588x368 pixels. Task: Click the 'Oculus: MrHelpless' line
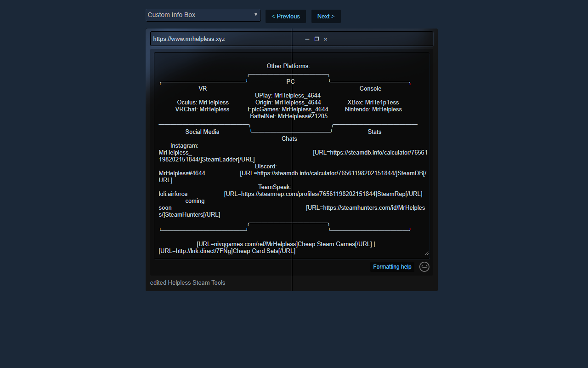coord(203,103)
